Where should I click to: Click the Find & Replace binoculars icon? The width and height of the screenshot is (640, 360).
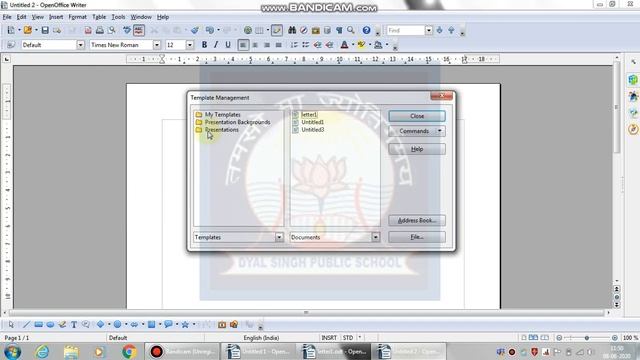click(292, 30)
